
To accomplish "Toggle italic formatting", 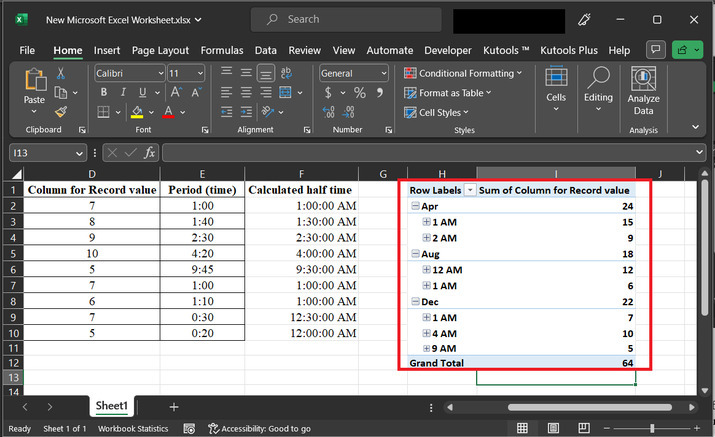I will [x=121, y=93].
